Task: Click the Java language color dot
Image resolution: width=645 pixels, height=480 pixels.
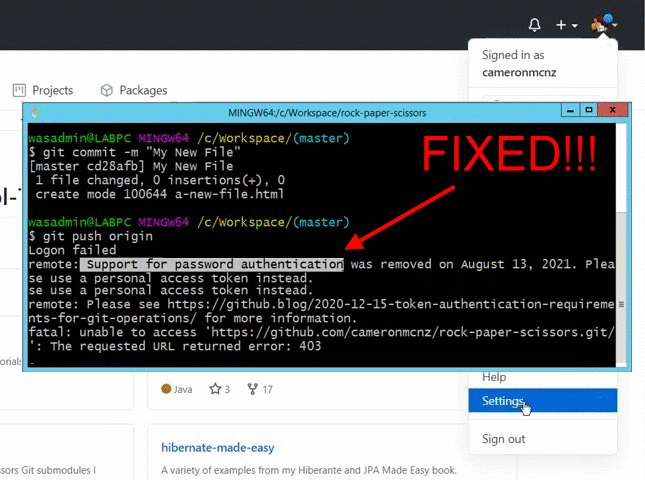Action: [166, 389]
